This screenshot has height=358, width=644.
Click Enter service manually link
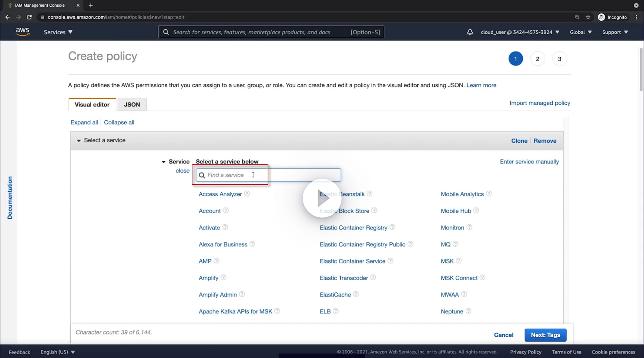tap(529, 162)
